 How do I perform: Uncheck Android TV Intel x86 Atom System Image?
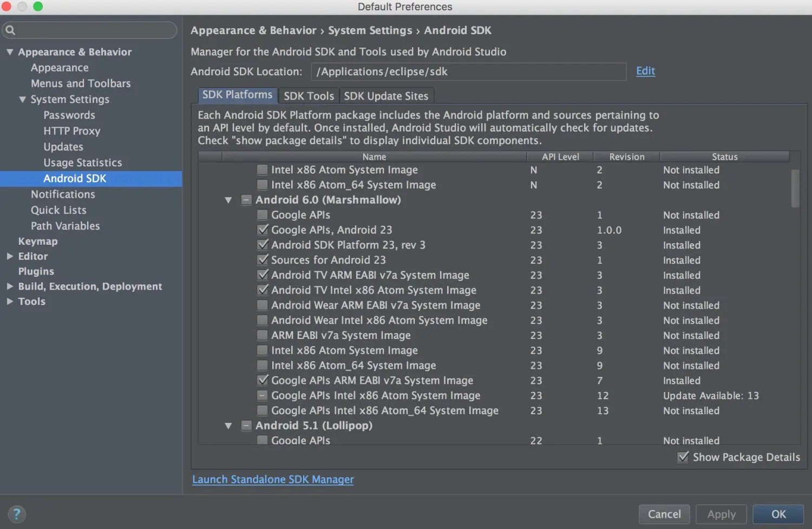262,290
